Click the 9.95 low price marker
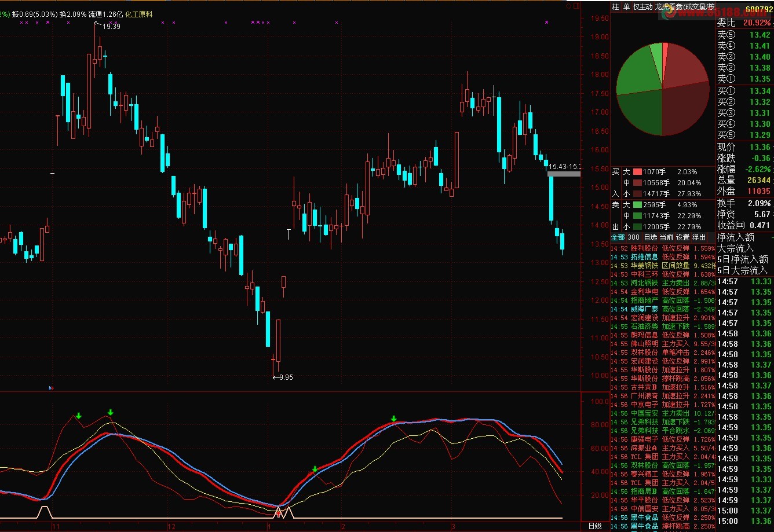This screenshot has height=532, width=774. tap(283, 377)
